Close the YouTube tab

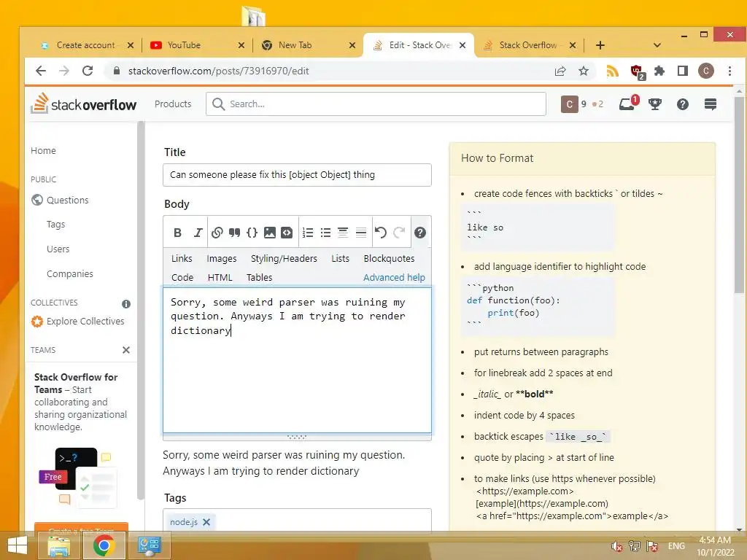241,45
